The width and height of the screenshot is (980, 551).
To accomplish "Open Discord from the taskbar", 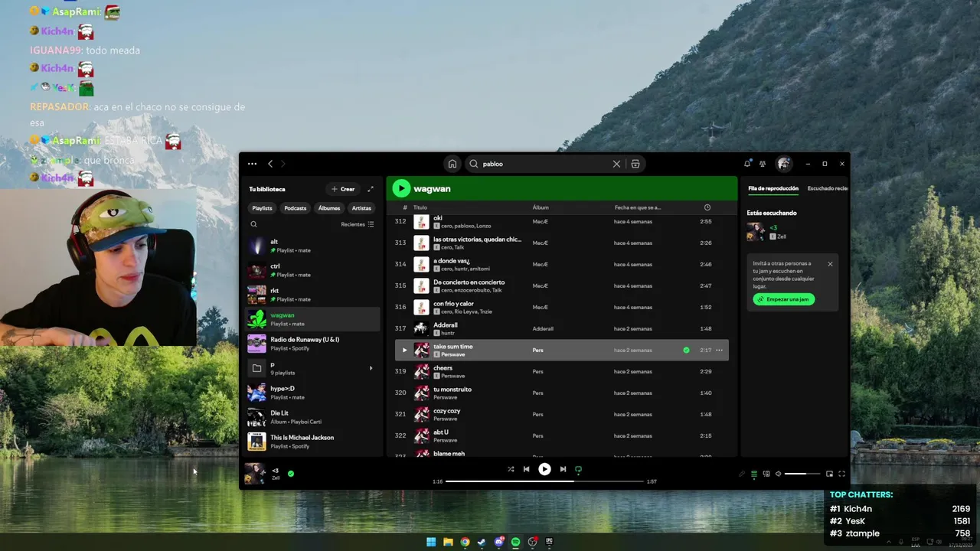I will pos(498,542).
